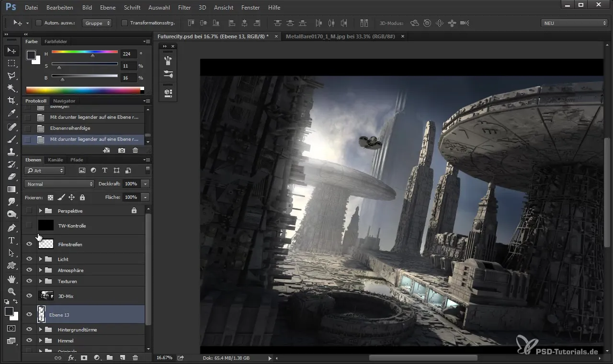Expand the Hintergrundtürme layer group

click(x=41, y=330)
